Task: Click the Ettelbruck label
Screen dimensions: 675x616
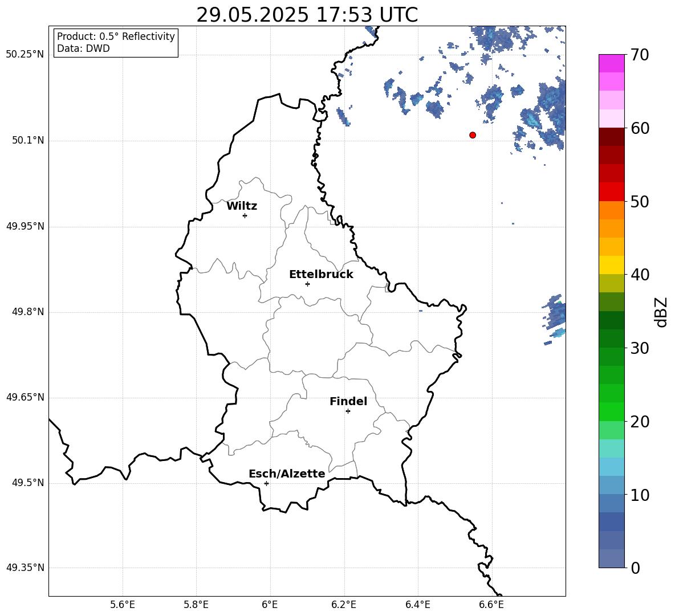Action: tap(321, 275)
